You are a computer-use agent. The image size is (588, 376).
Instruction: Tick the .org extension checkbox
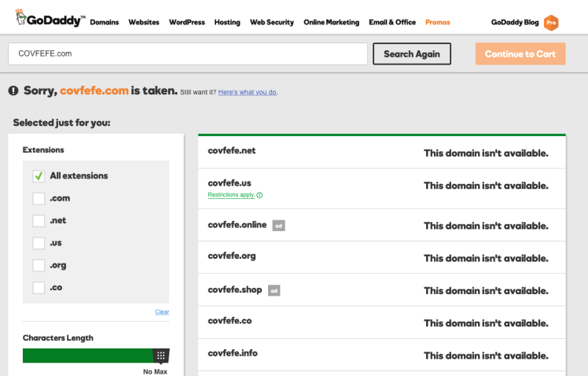coord(39,265)
